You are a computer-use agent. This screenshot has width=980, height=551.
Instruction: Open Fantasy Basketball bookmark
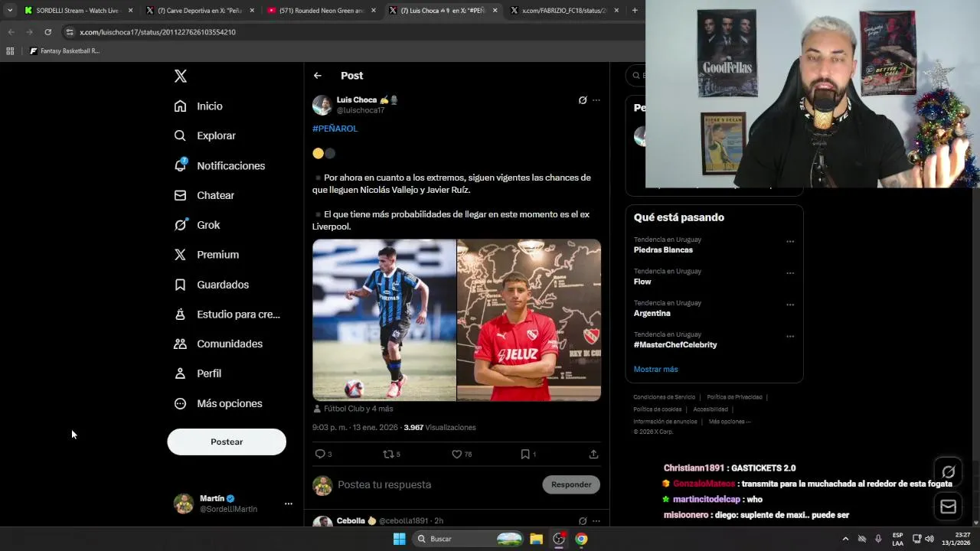(64, 51)
